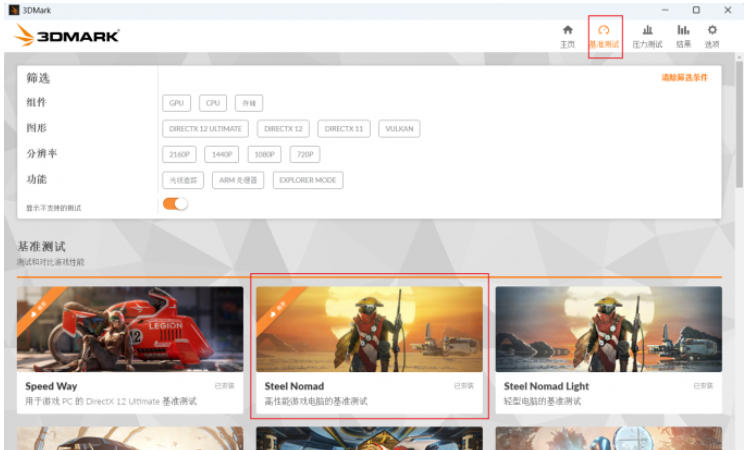Filter by DirectX 11

pyautogui.click(x=344, y=129)
